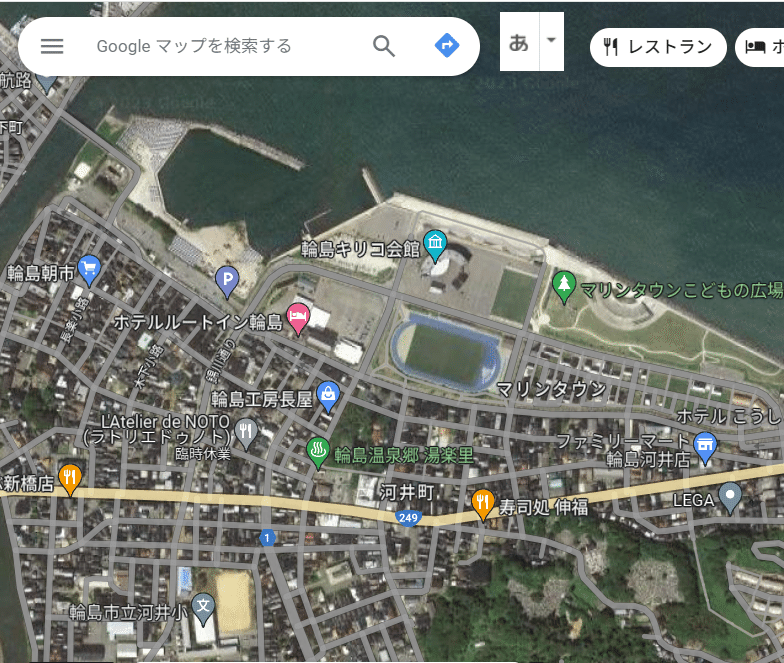Screen dimensions: 784x663
Task: Click the route 1 blue road shield
Action: (267, 538)
